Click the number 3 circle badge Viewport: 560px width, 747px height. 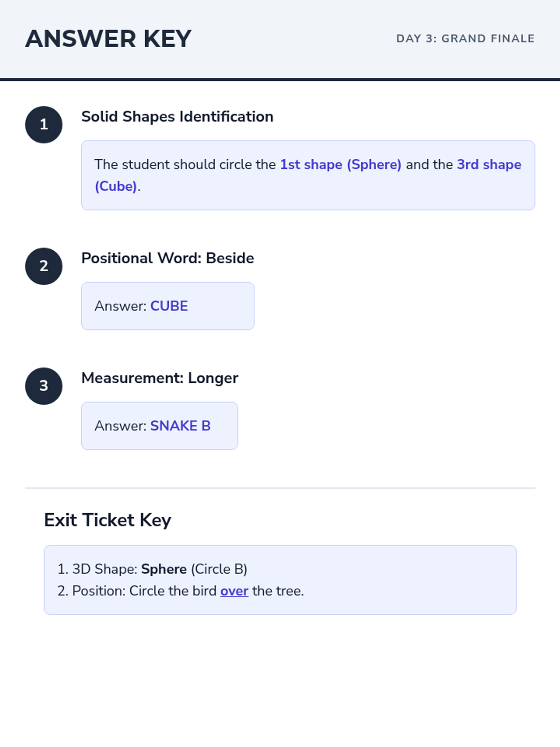coord(44,386)
